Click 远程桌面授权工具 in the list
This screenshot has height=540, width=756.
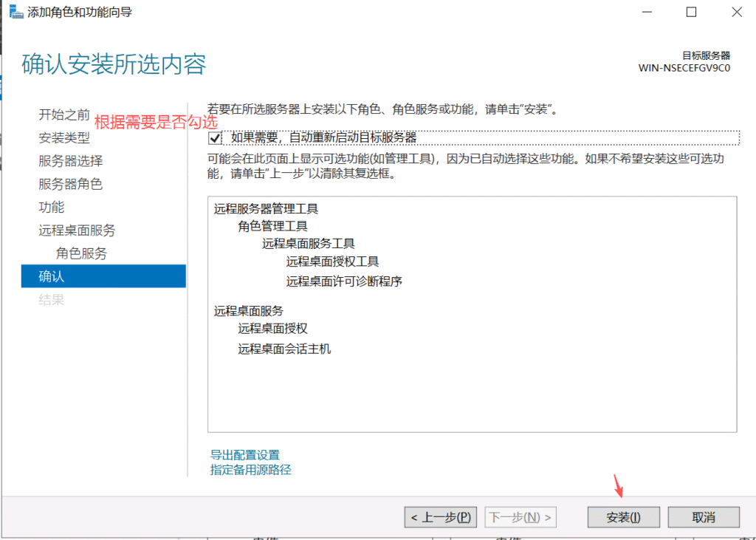coord(332,262)
